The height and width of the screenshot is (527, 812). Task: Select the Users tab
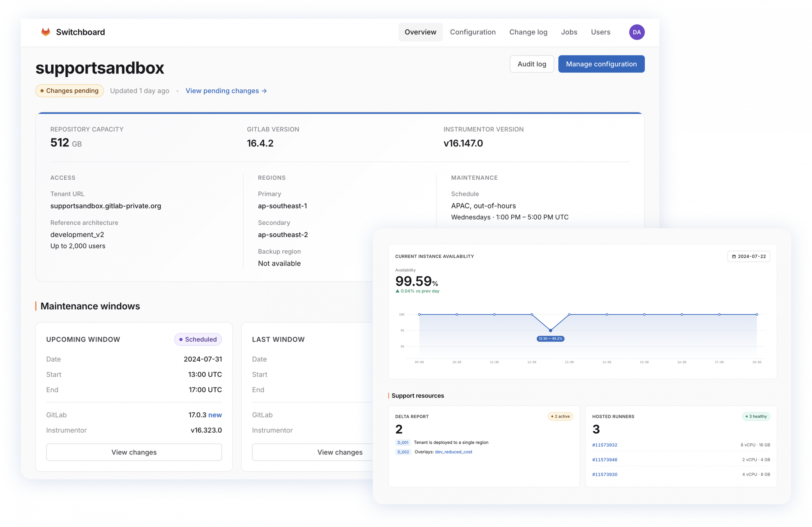click(x=600, y=32)
